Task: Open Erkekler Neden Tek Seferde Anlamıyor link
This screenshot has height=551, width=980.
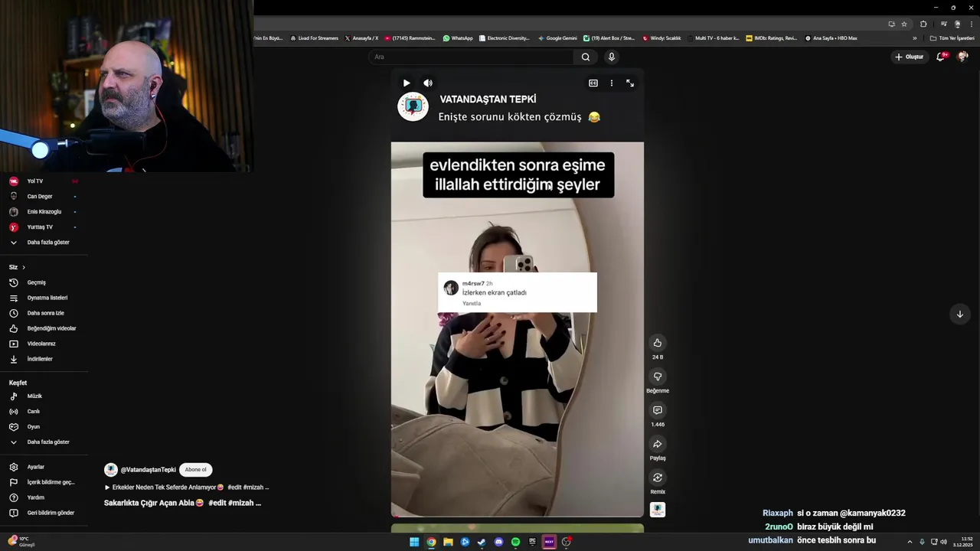Action: coord(187,487)
